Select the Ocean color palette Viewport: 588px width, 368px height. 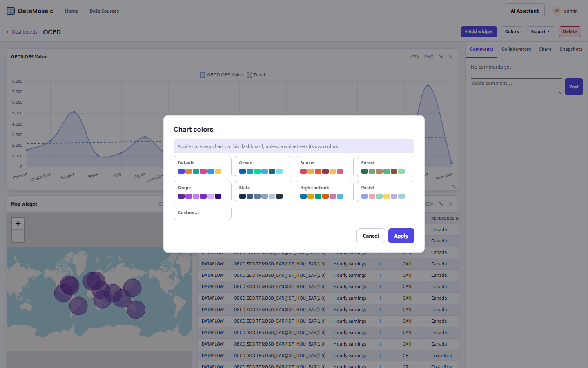click(x=263, y=167)
